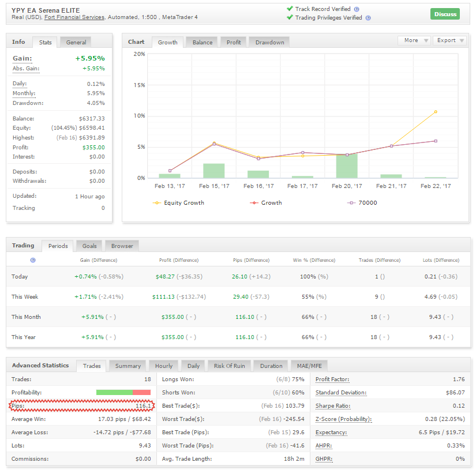
Task: Click the This Year row label
Action: tap(24, 337)
